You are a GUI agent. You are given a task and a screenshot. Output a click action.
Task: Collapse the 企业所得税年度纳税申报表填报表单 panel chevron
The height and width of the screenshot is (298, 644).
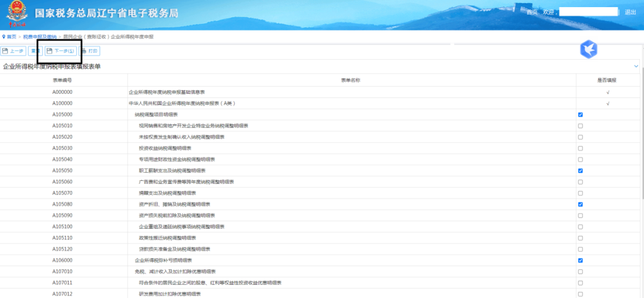coord(636,66)
